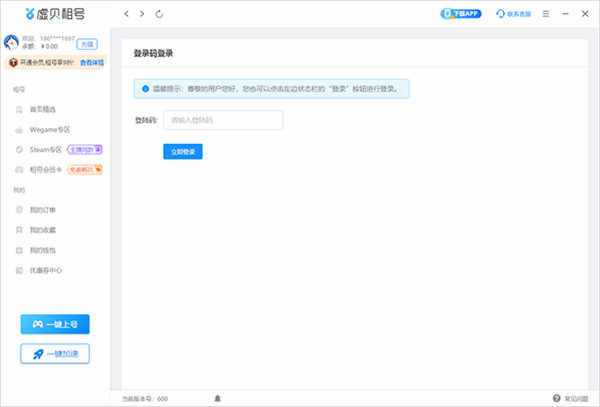The width and height of the screenshot is (600, 407).
Task: Open 我的钱包 wallet item
Action: point(43,250)
